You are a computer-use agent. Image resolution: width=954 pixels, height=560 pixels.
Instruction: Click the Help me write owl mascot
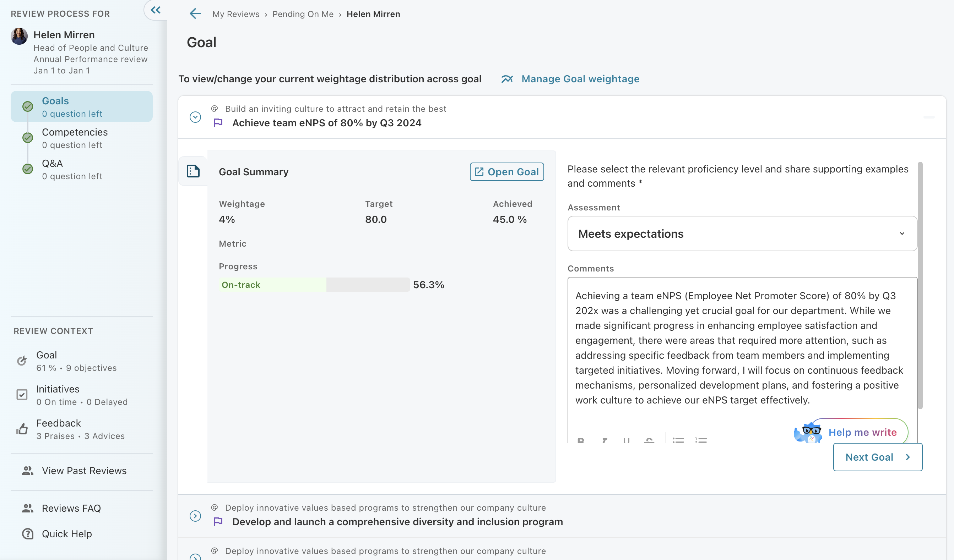coord(808,433)
